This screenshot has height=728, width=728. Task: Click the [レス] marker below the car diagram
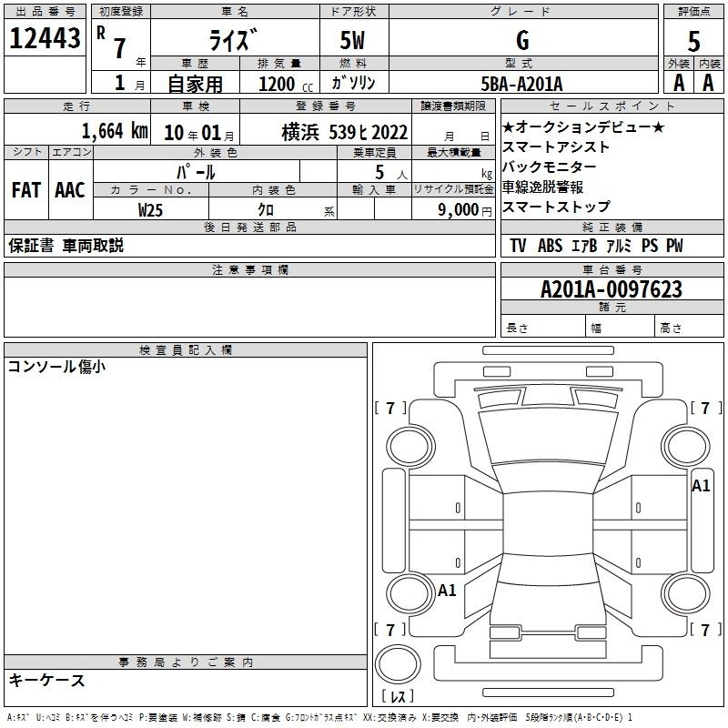tap(398, 697)
